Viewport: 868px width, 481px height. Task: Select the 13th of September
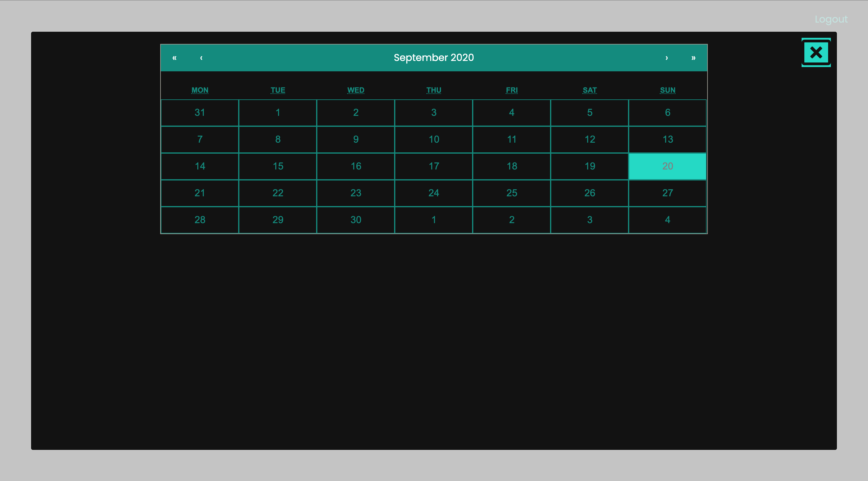668,139
